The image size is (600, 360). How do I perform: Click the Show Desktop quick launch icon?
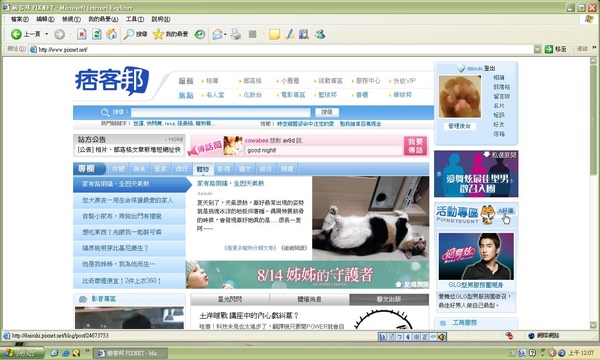click(54, 352)
